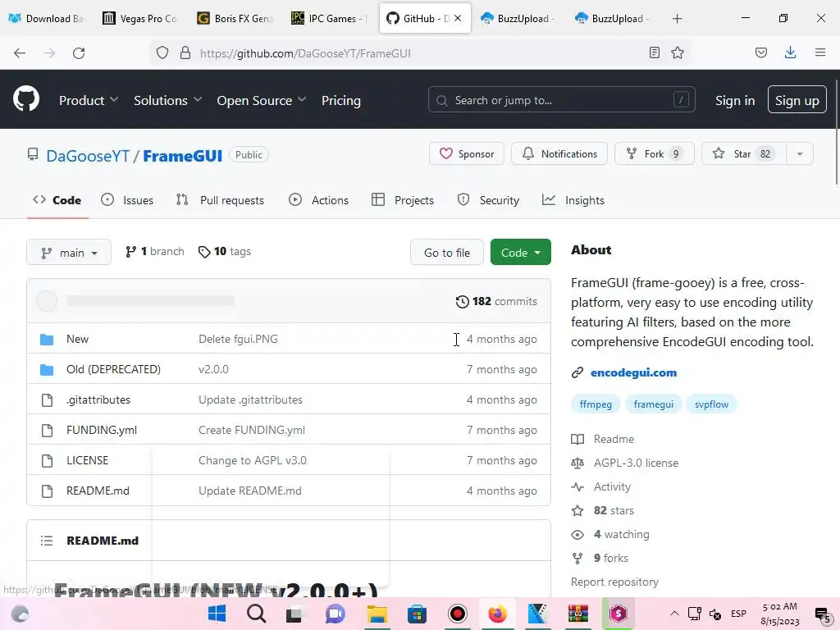Reload the page with refresh icon
This screenshot has width=840, height=630.
click(x=79, y=53)
